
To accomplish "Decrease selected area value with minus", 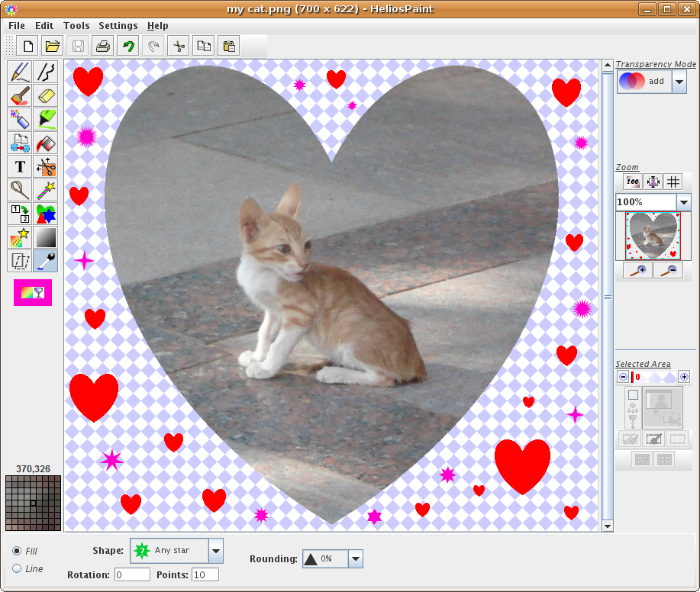I will pyautogui.click(x=623, y=377).
